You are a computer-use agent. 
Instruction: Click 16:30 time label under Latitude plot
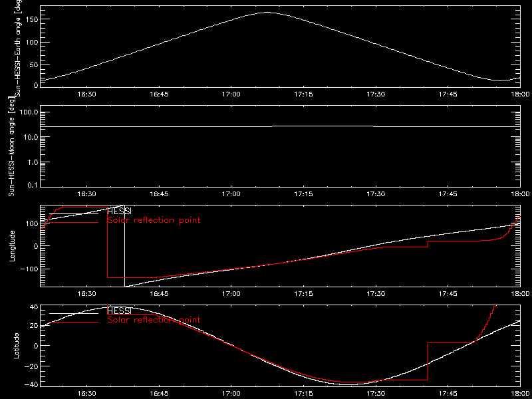tap(87, 394)
